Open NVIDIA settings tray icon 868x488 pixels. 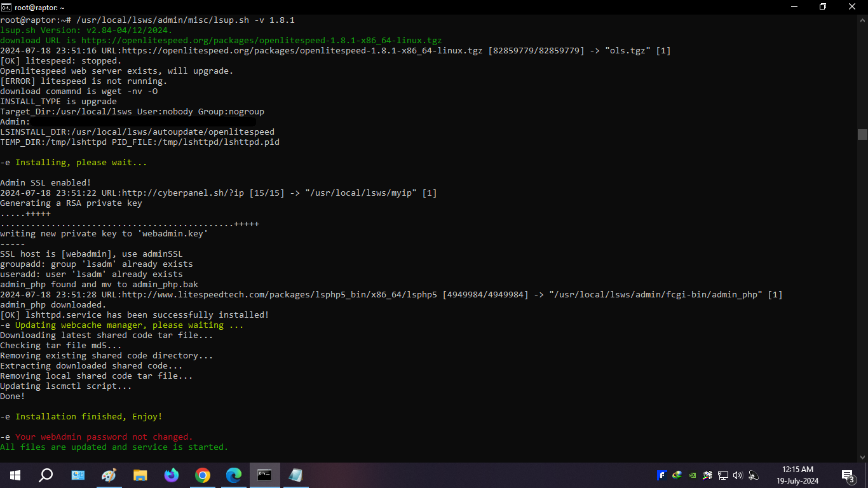pyautogui.click(x=692, y=475)
